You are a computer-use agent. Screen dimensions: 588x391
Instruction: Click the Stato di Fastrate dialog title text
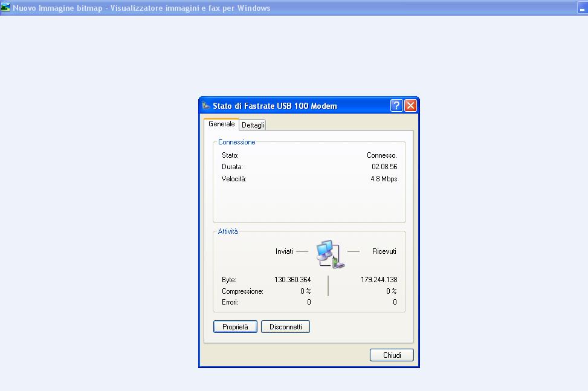tap(274, 106)
